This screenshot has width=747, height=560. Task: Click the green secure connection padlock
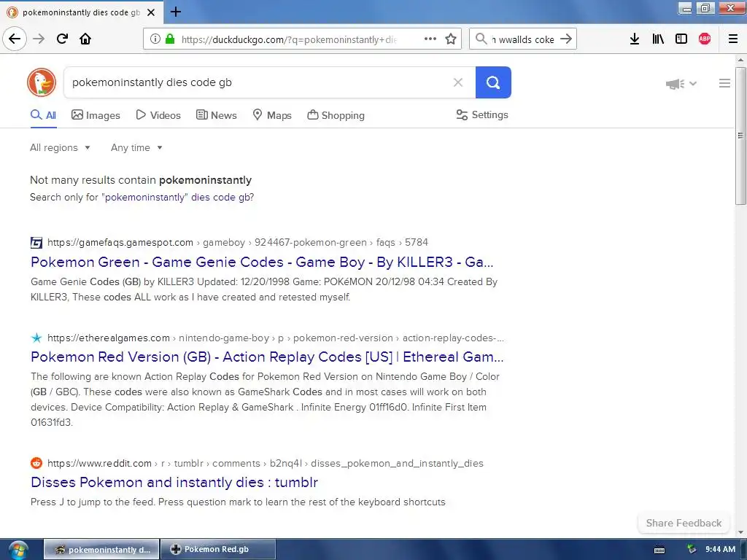click(x=169, y=39)
